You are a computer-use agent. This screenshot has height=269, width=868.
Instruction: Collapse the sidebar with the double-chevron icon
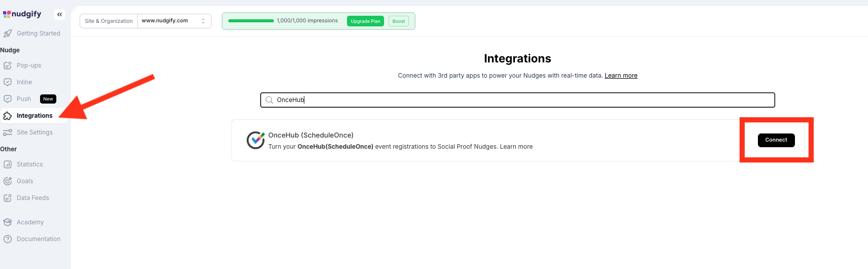click(60, 14)
